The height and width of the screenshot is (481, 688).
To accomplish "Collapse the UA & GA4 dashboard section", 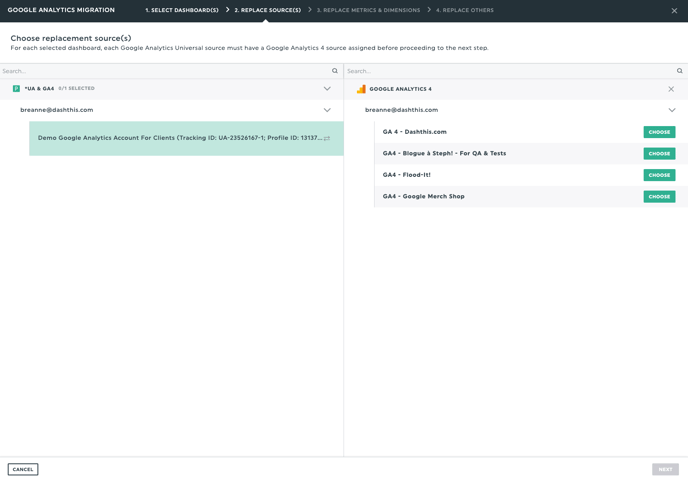I will click(327, 89).
